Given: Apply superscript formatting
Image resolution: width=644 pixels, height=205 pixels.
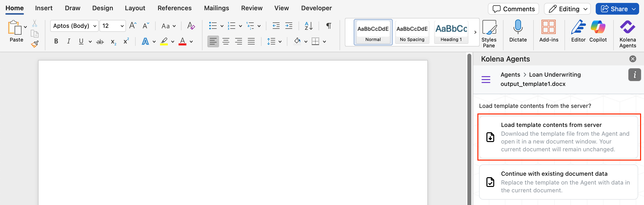Looking at the screenshot, I should coord(126,41).
